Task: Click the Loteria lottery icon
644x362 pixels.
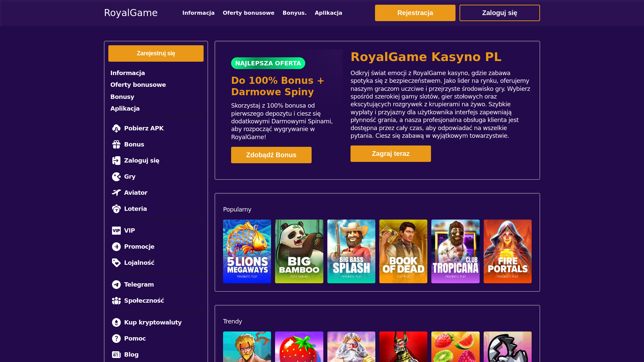Action: (116, 209)
